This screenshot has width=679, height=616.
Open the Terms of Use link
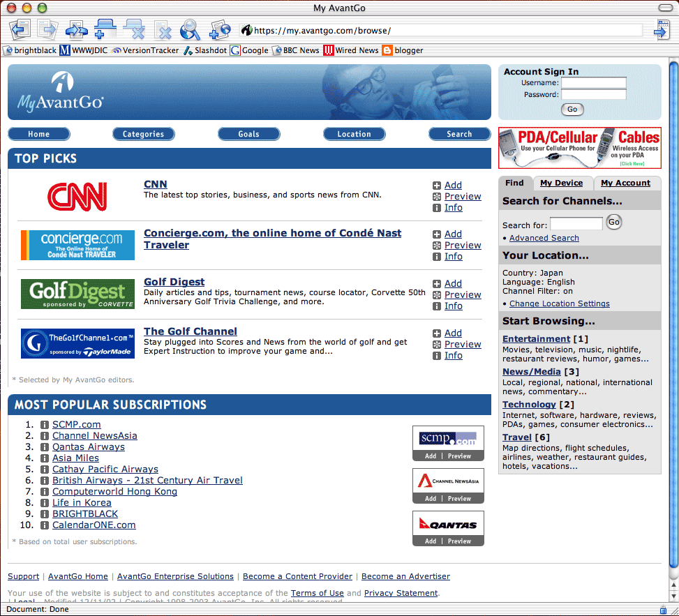(x=317, y=593)
